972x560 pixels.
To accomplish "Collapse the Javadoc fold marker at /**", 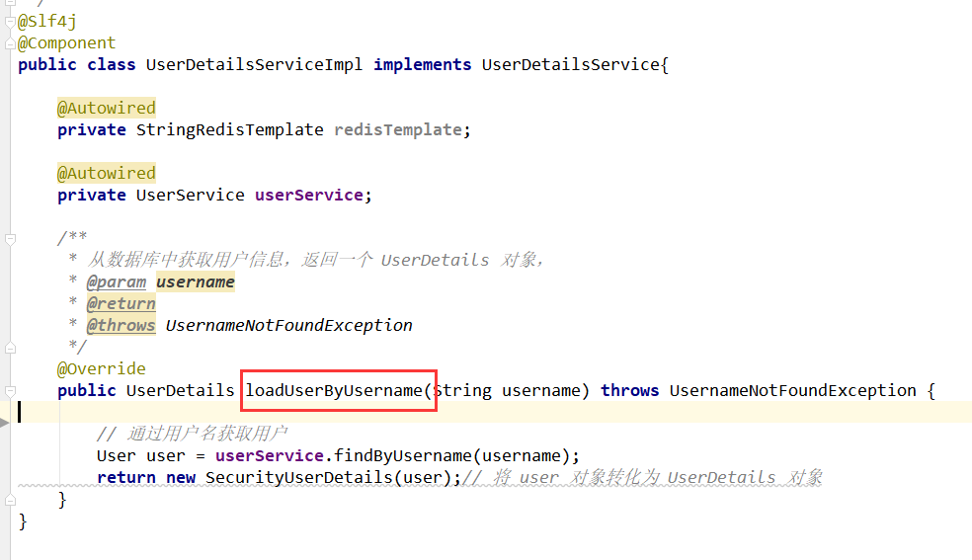I will click(x=10, y=238).
